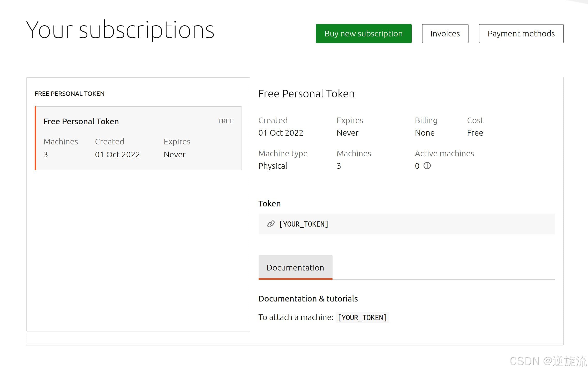Click the Active machines count value
Viewport: 588px width, 371px height.
click(x=417, y=166)
